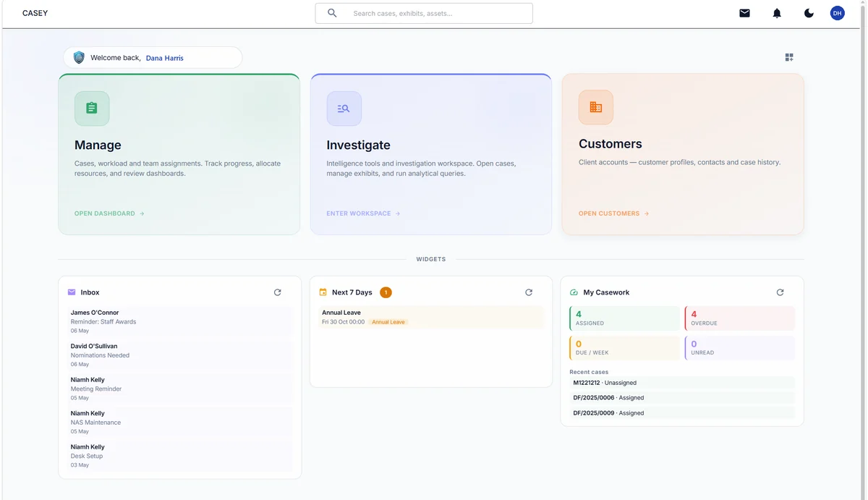Image resolution: width=868 pixels, height=500 pixels.
Task: Click Enter Workspace link
Action: pos(363,213)
